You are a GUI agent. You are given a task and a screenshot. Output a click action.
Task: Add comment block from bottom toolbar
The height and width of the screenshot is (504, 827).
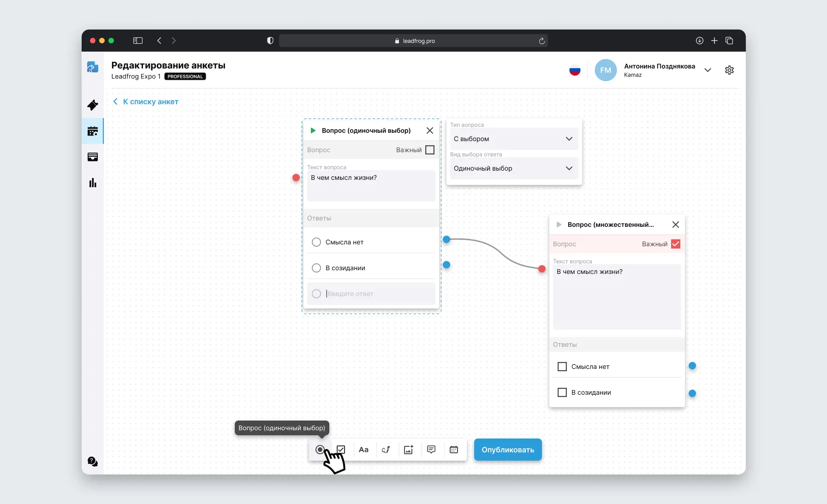[431, 450]
